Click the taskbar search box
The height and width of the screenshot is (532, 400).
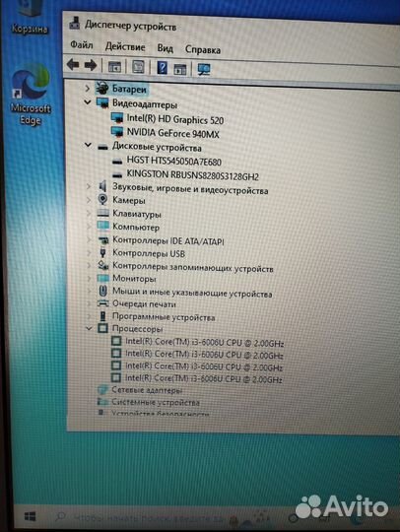click(141, 518)
